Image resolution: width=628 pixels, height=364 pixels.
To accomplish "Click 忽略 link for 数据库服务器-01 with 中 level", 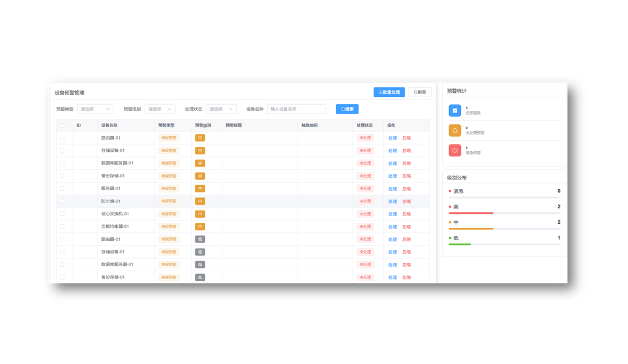I will pos(406,164).
